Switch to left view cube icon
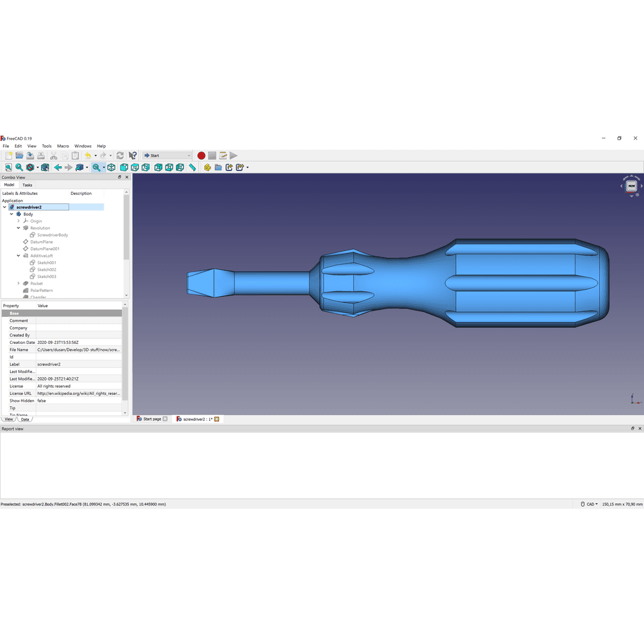The width and height of the screenshot is (644, 644). (180, 167)
